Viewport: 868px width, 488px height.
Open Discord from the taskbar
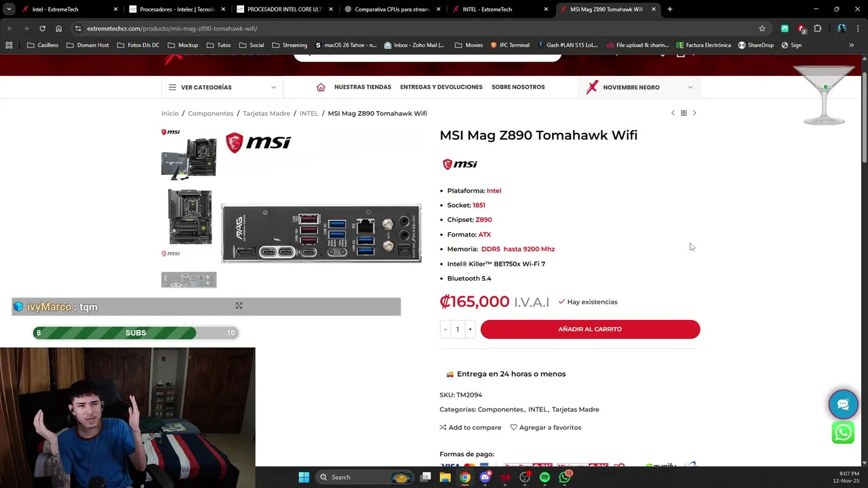point(485,477)
